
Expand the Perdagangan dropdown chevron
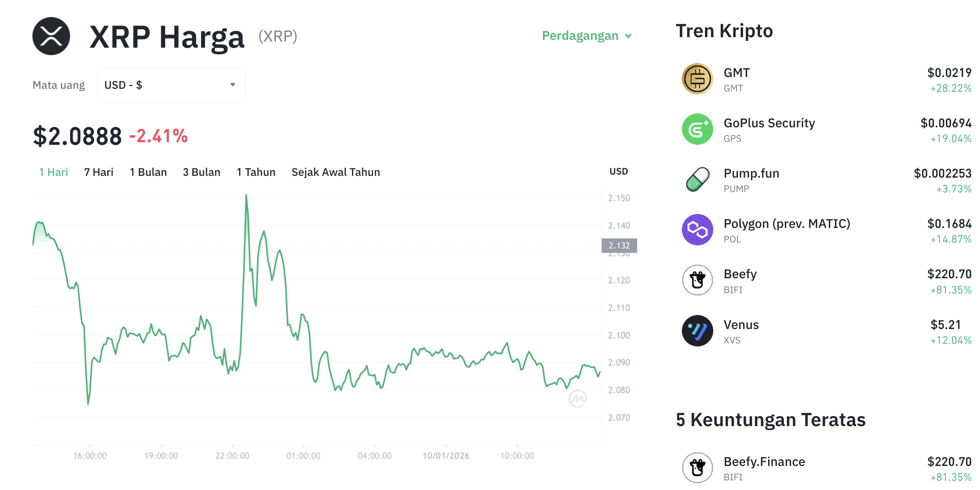[x=630, y=36]
